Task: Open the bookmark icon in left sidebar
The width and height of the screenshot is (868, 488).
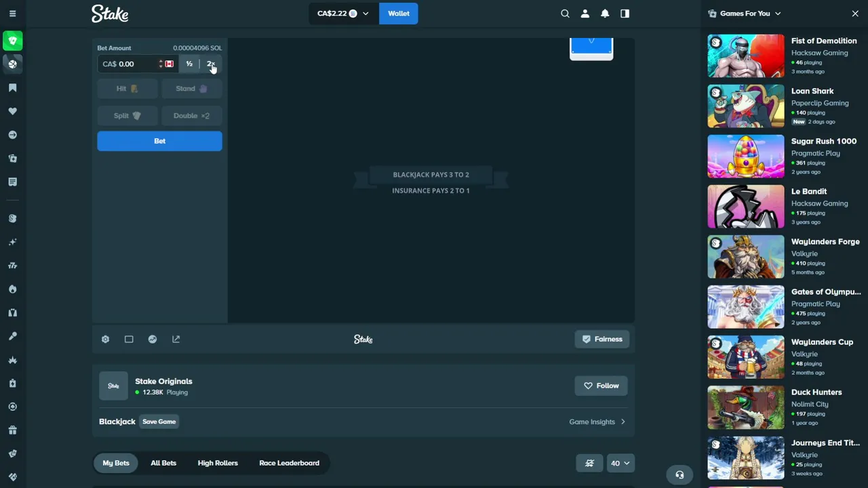Action: point(12,87)
